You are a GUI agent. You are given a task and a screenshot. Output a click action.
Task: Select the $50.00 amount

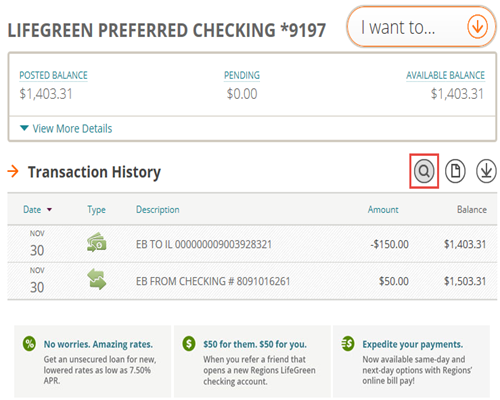tap(394, 281)
